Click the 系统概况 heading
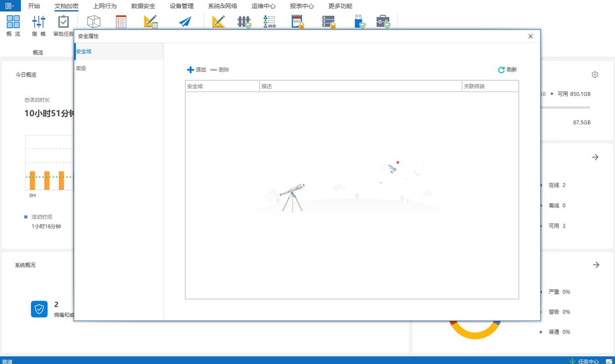The image size is (615, 364). point(25,265)
